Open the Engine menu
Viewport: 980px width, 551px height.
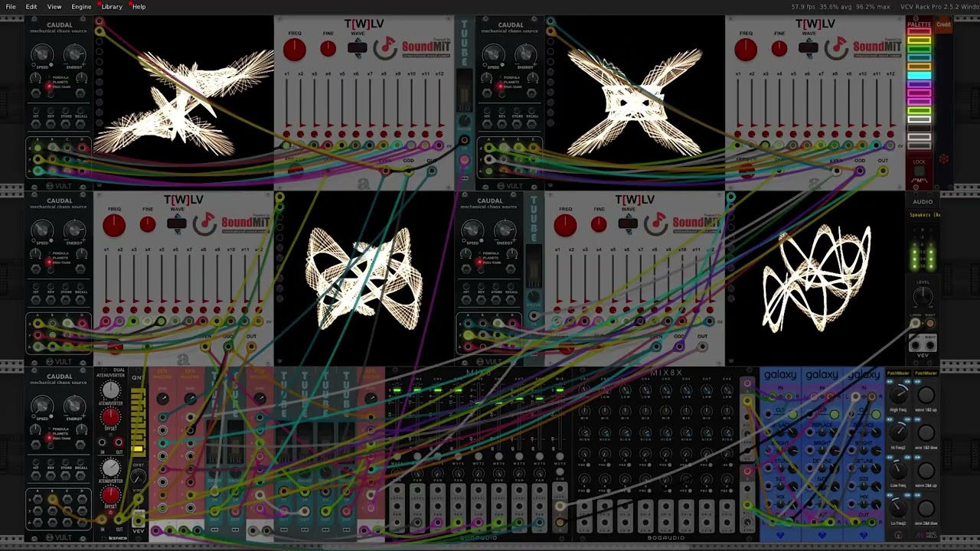pyautogui.click(x=81, y=7)
